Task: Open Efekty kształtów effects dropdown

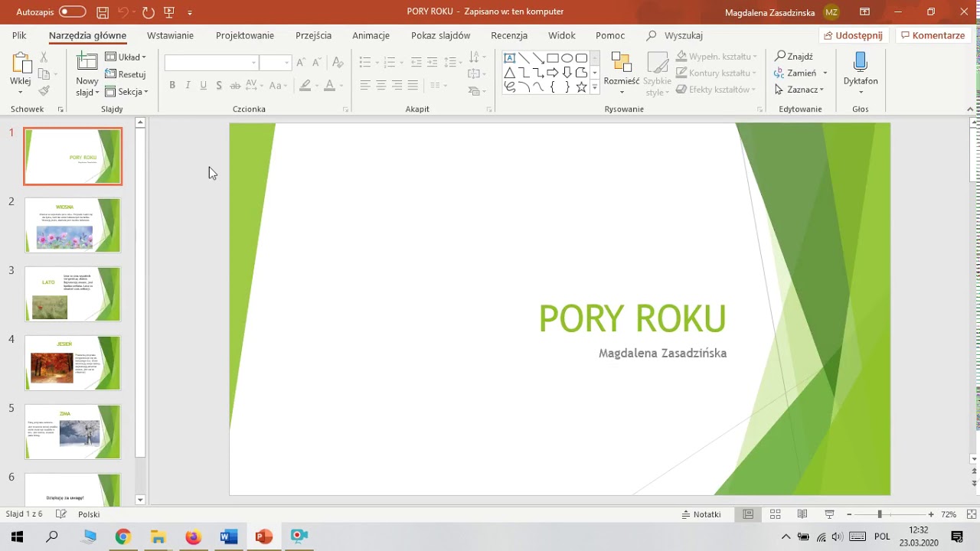Action: 716,90
